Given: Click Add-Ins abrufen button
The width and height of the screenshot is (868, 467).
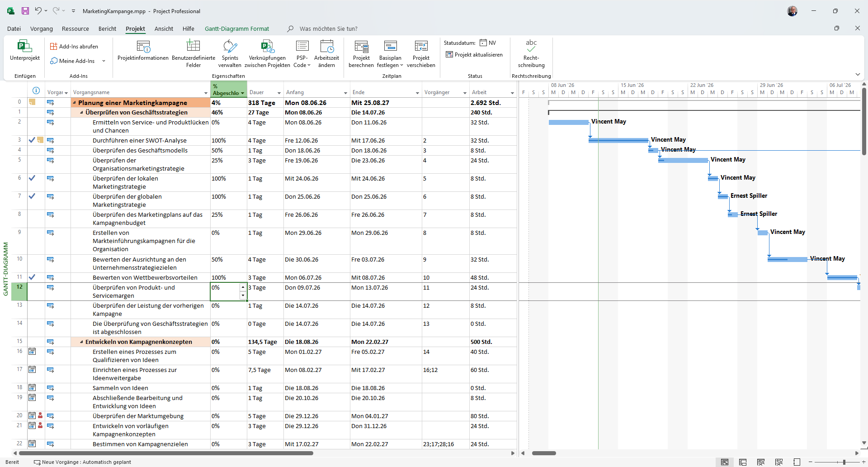Looking at the screenshot, I should tap(74, 46).
